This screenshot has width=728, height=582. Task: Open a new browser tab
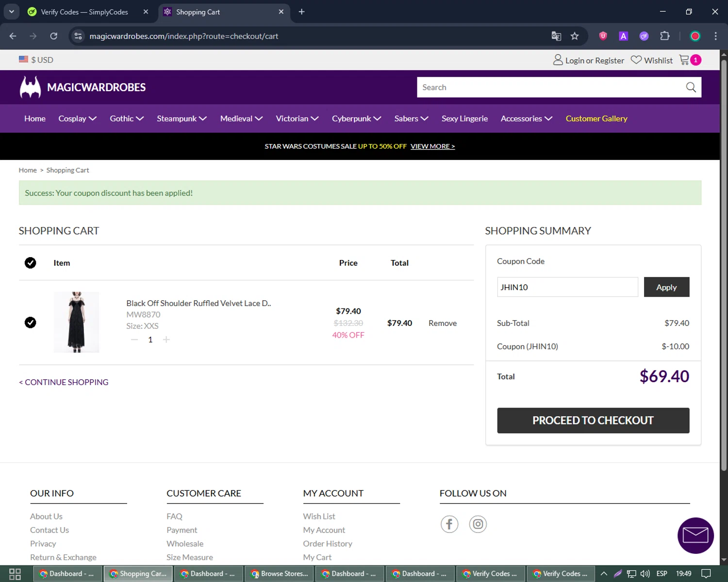coord(301,12)
